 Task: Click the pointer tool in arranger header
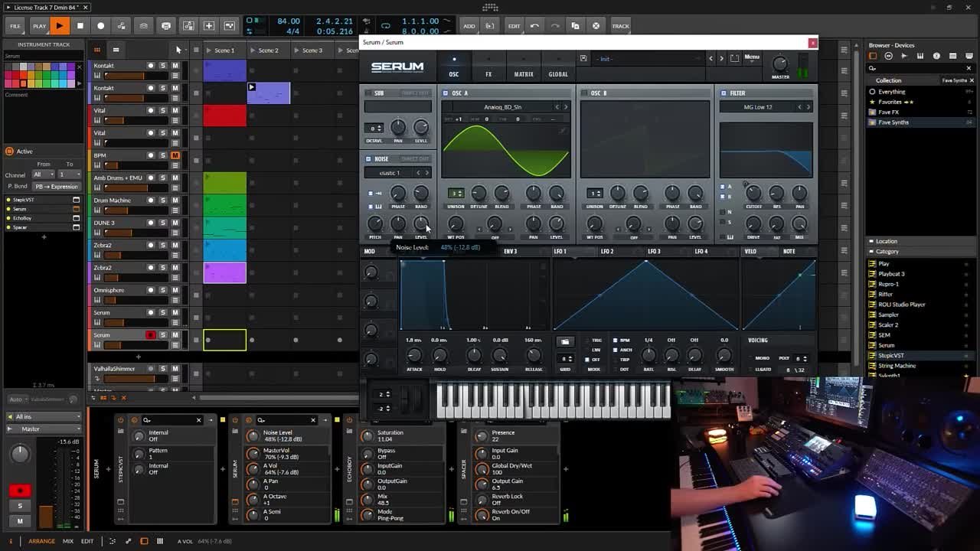pyautogui.click(x=178, y=51)
